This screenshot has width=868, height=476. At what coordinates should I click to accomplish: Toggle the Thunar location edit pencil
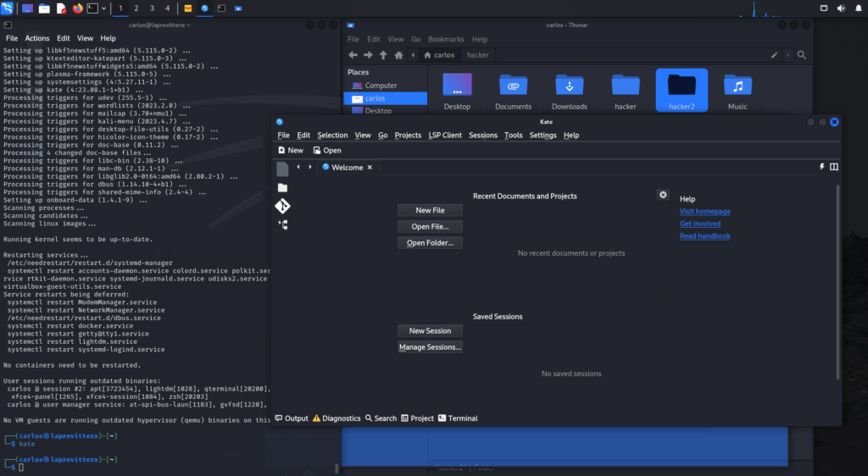[774, 55]
